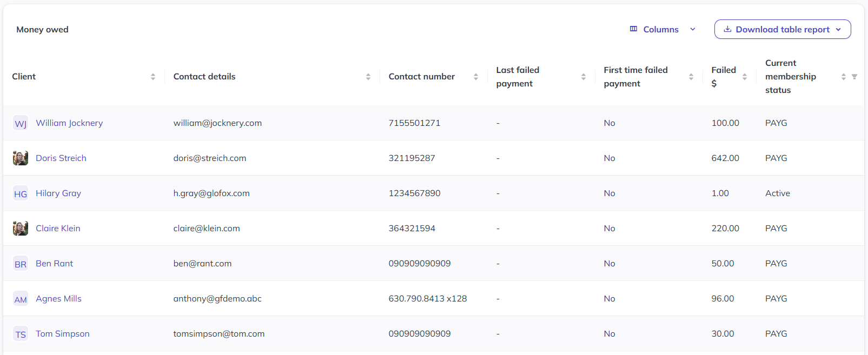This screenshot has height=355, width=868.
Task: Click phone number 630.790.8413 x128
Action: tap(428, 299)
